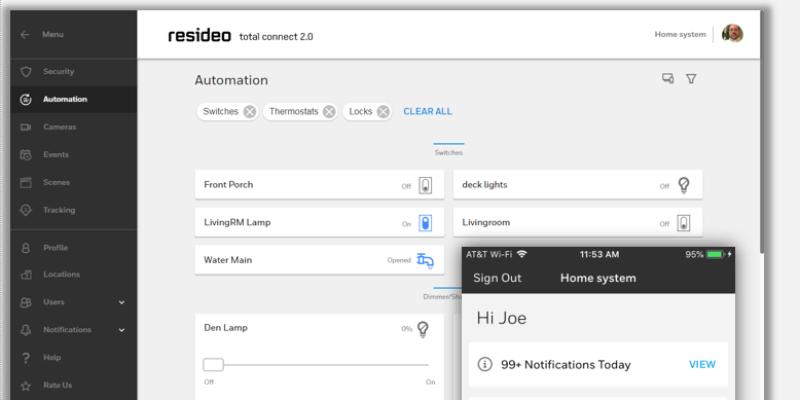Open the user profile avatar

[x=732, y=34]
